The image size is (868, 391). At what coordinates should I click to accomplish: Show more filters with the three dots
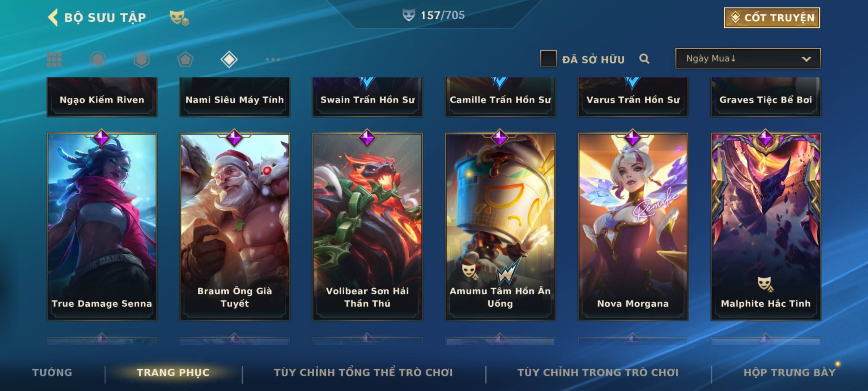pos(273,59)
